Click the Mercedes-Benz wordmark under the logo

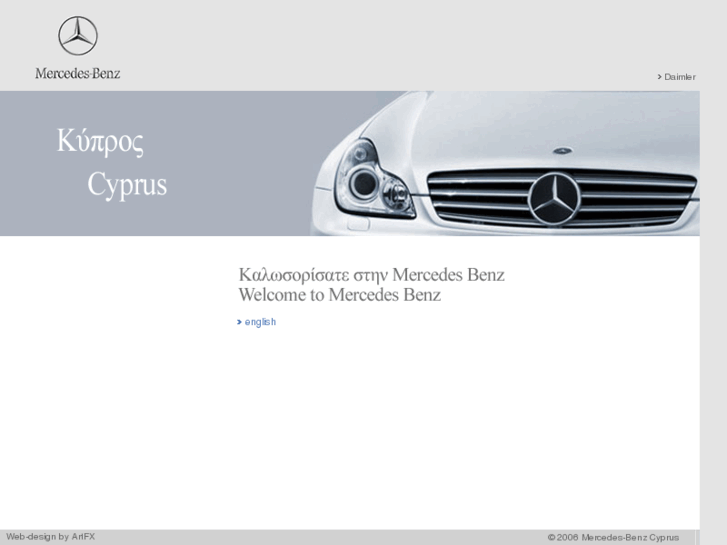[x=77, y=73]
